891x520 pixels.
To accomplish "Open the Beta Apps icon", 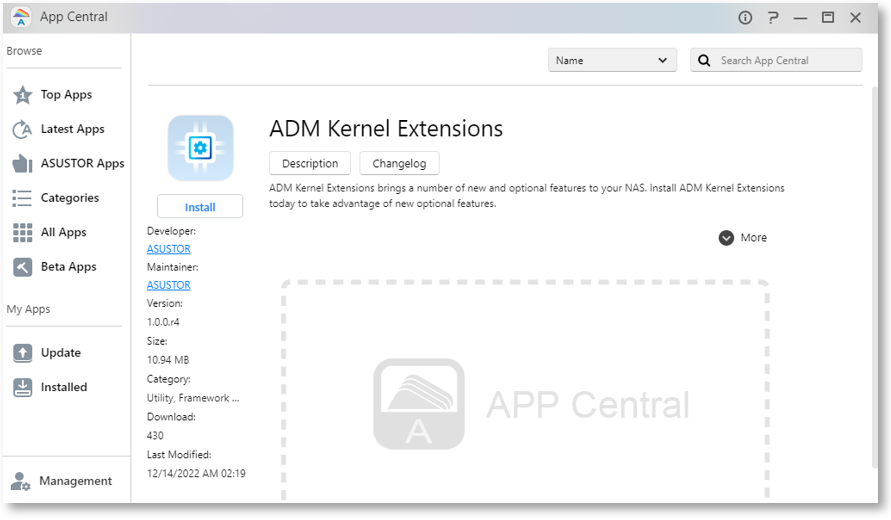I will click(x=23, y=267).
